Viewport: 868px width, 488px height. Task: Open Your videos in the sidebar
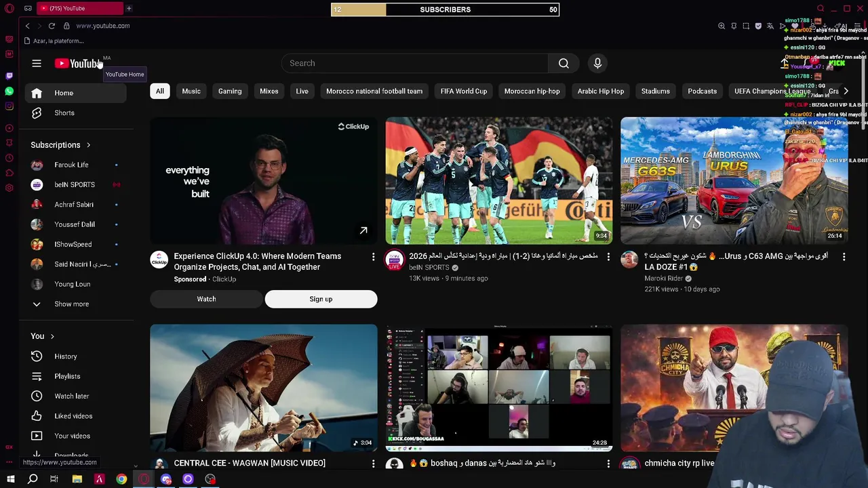[x=76, y=436]
